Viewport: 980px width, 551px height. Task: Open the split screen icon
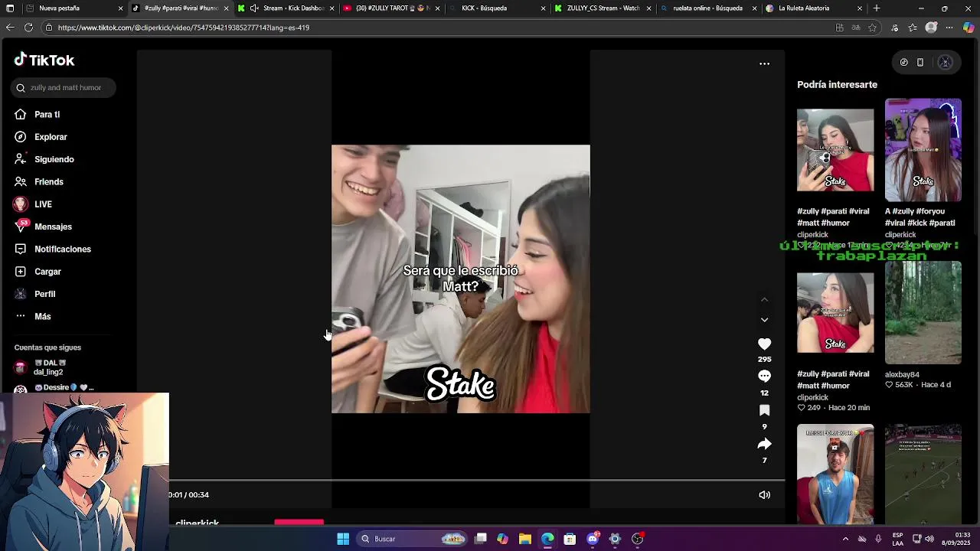(x=840, y=28)
